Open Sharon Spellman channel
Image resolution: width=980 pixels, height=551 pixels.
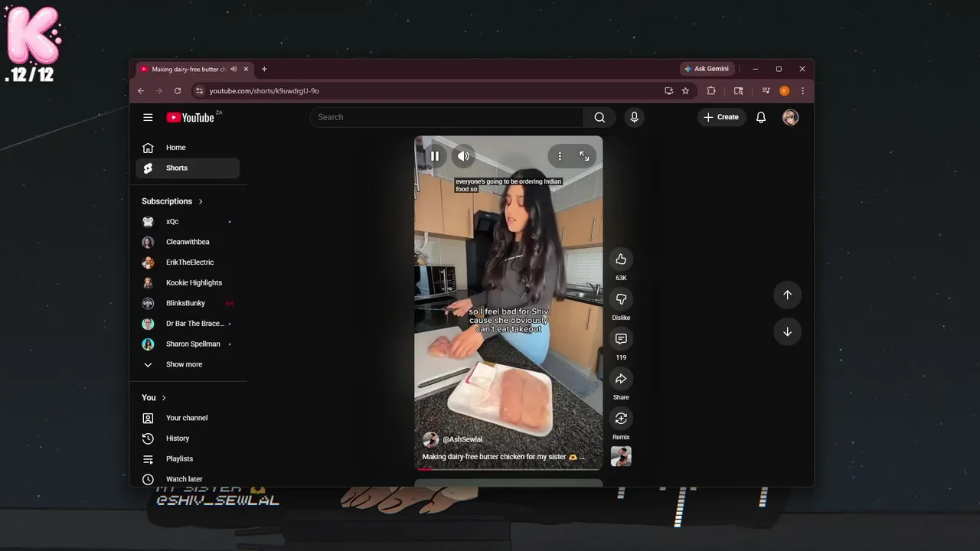pyautogui.click(x=188, y=344)
